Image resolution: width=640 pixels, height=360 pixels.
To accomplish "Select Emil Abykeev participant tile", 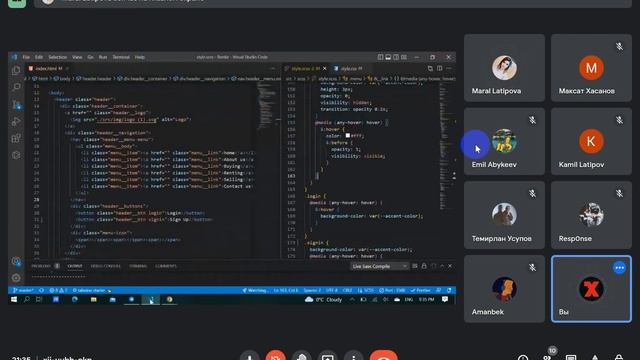I will (504, 142).
